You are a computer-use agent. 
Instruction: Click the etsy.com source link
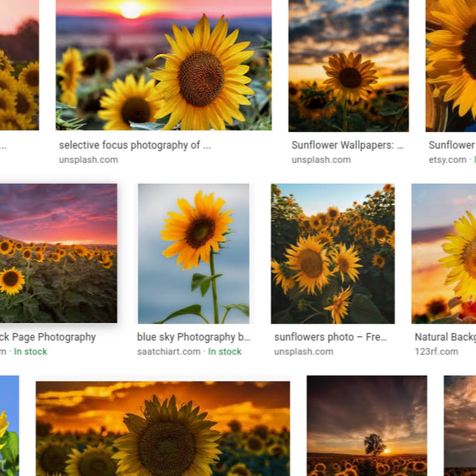(x=447, y=160)
